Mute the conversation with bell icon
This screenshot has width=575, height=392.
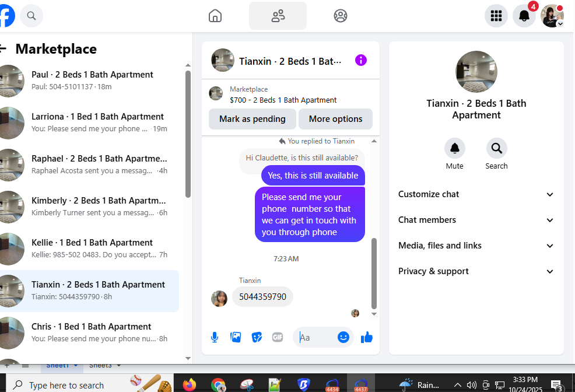[x=455, y=148]
